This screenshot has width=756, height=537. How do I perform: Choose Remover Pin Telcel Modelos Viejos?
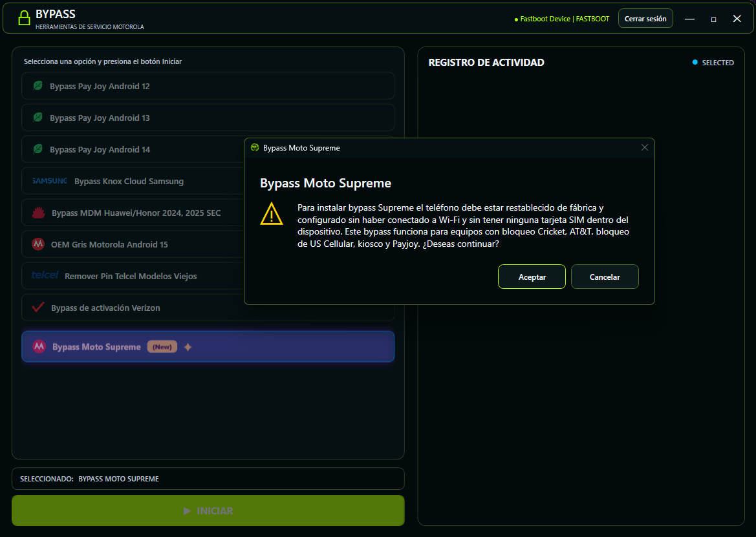click(133, 276)
